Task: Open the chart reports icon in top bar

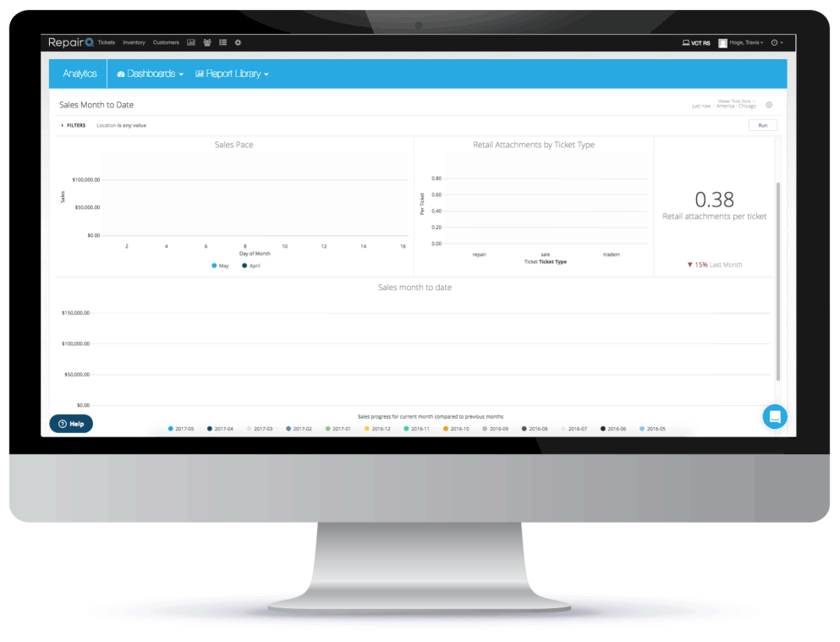Action: coord(191,42)
